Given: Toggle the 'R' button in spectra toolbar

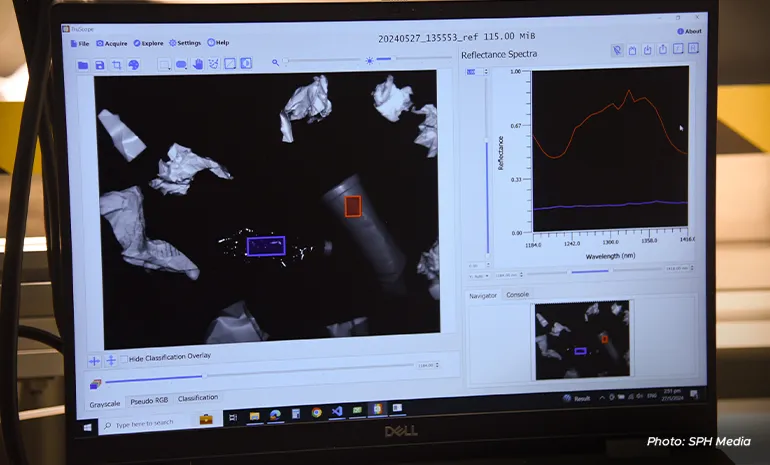Looking at the screenshot, I should tap(693, 48).
